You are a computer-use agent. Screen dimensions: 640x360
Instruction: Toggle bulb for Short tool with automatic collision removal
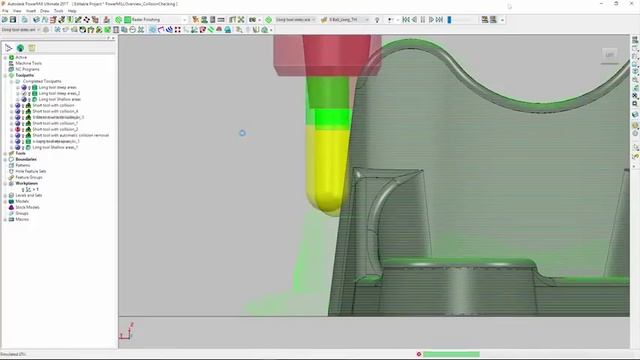pos(18,136)
